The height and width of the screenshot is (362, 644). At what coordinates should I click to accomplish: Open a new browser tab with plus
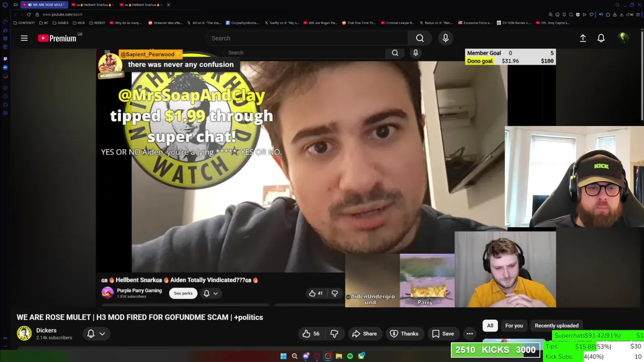tap(169, 5)
